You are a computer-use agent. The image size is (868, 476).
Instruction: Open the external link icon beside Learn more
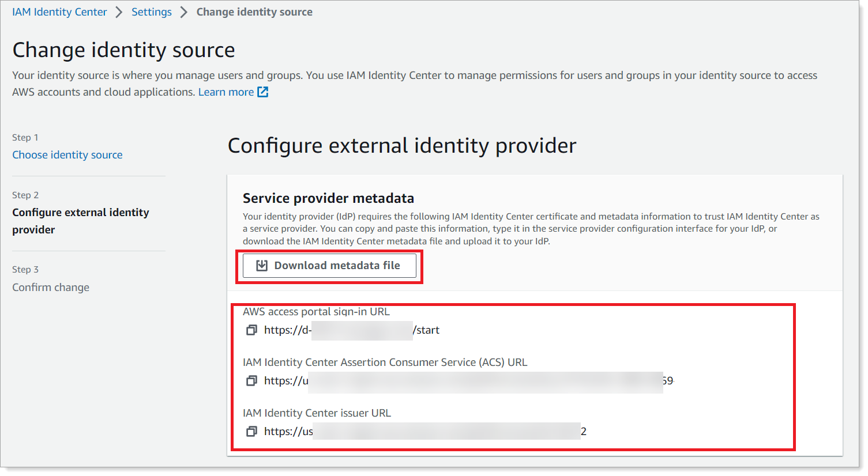pos(264,91)
